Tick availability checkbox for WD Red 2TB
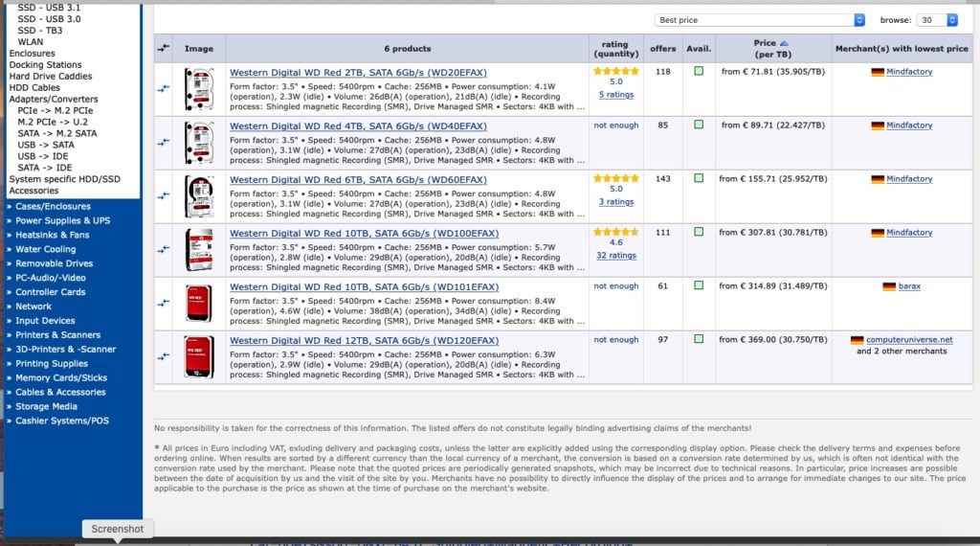This screenshot has height=546, width=980. click(699, 71)
